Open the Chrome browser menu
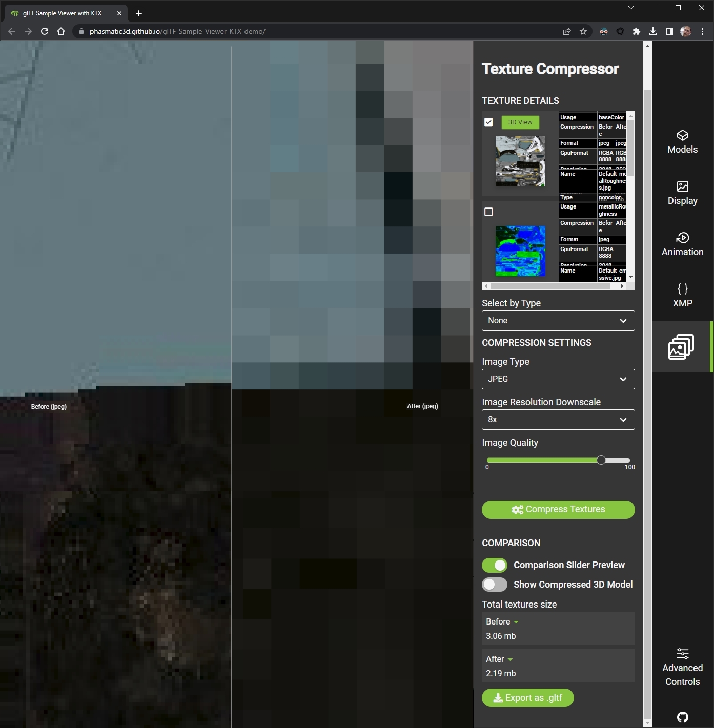 pos(702,31)
